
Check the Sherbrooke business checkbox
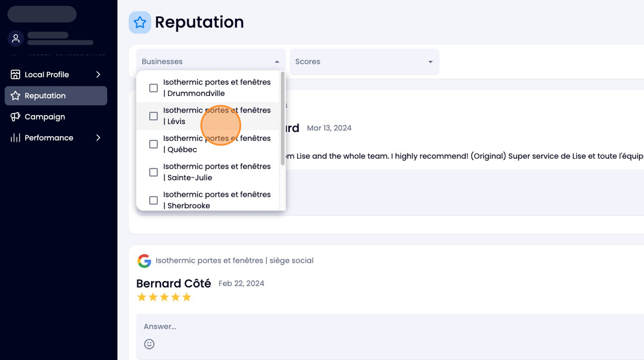(x=153, y=200)
